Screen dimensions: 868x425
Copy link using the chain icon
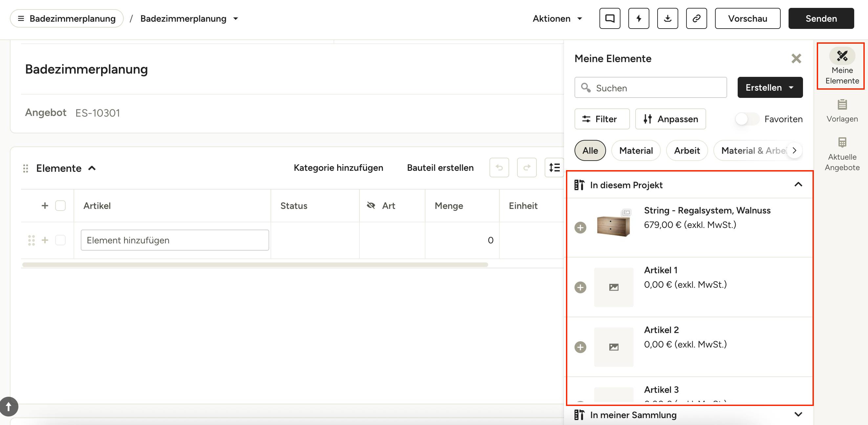click(x=697, y=18)
